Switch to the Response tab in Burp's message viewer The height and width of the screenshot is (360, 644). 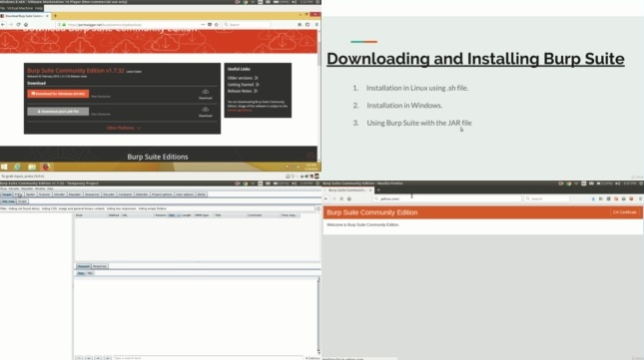100,266
